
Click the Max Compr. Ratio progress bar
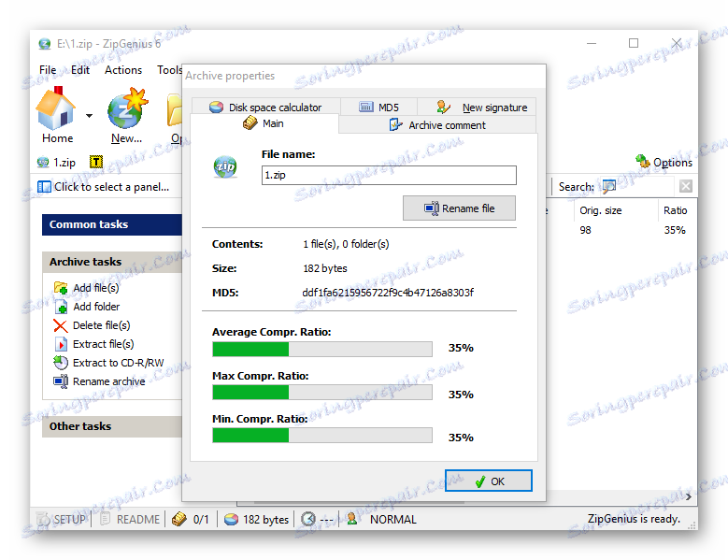(x=322, y=392)
